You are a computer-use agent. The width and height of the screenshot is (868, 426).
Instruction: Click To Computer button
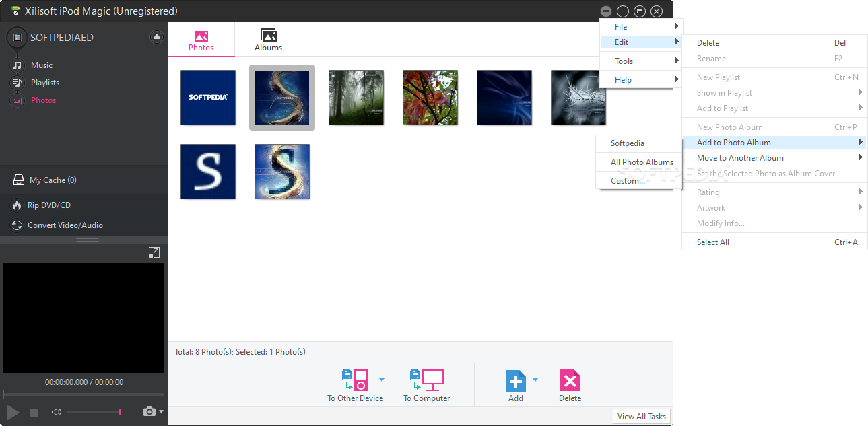427,386
